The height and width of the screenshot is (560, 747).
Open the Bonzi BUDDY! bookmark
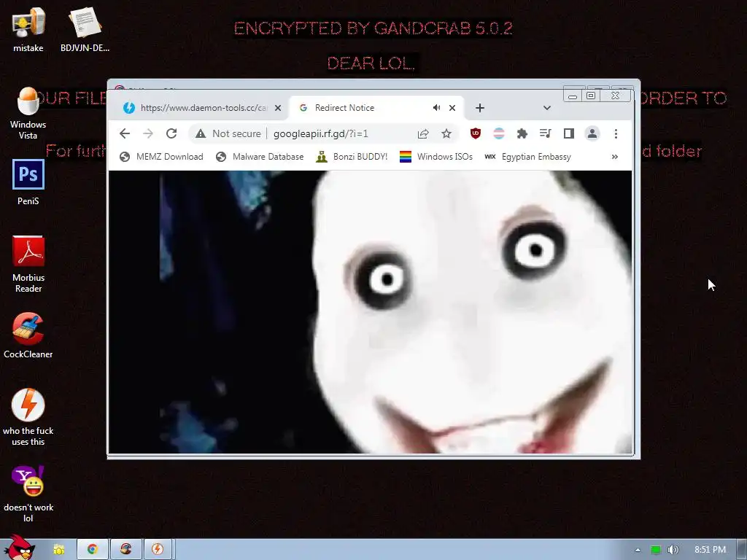click(352, 157)
